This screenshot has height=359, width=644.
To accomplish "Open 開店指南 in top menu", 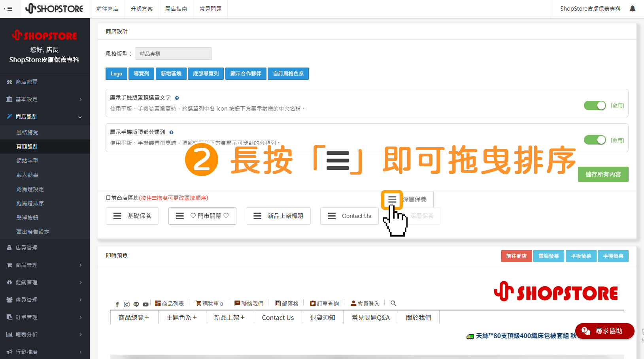I will (176, 9).
